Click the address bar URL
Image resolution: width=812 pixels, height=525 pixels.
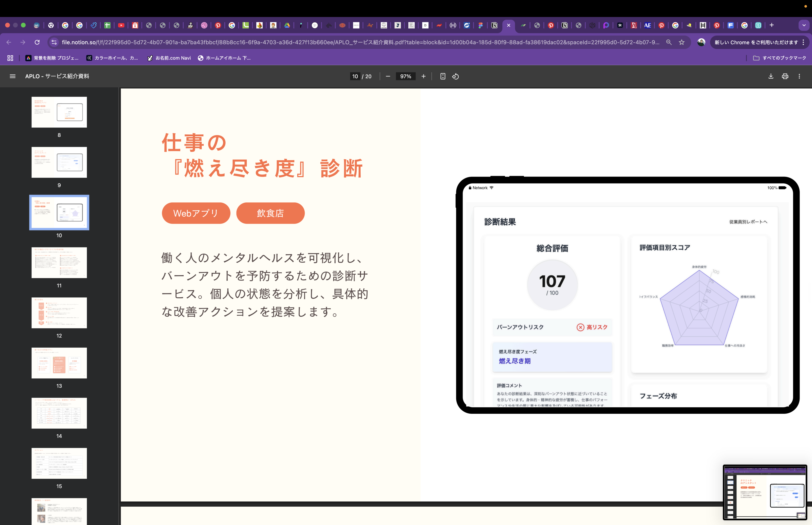[360, 42]
